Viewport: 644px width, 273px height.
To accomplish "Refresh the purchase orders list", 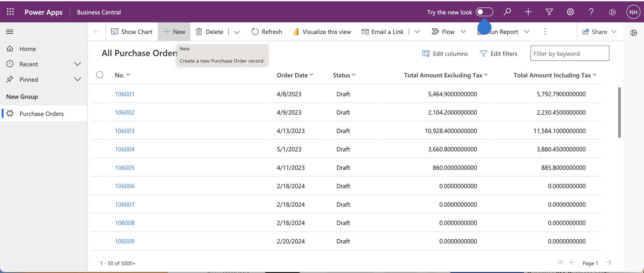I will click(x=267, y=32).
